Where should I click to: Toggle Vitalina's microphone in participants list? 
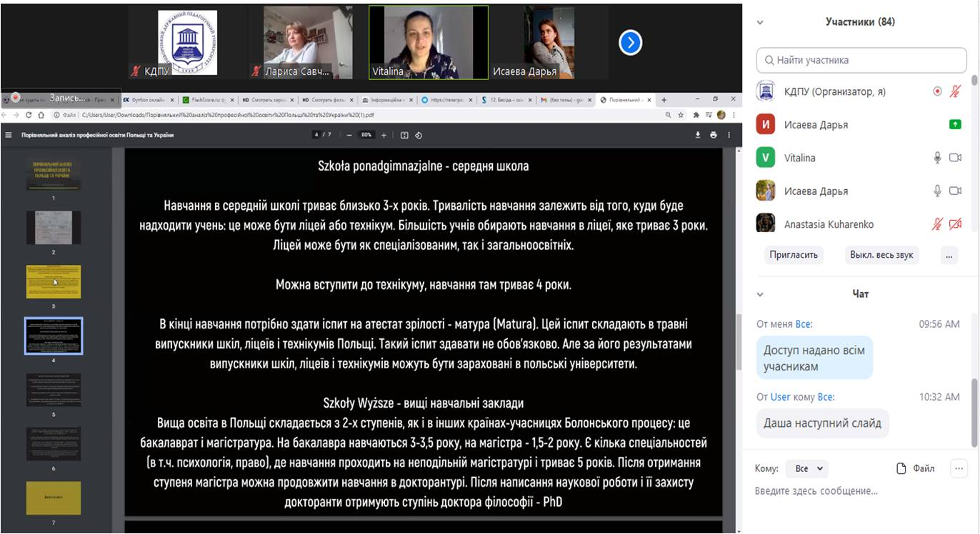click(937, 158)
